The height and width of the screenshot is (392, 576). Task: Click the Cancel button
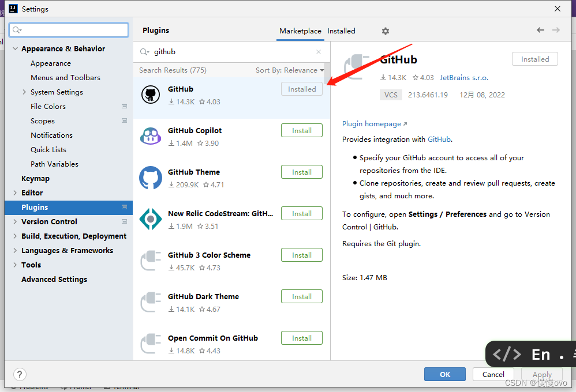(493, 374)
